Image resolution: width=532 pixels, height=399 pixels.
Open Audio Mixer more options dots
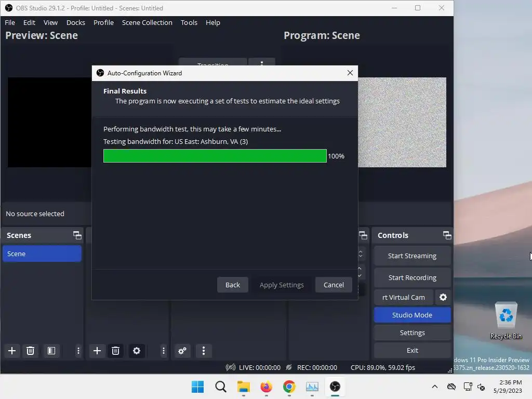point(204,351)
